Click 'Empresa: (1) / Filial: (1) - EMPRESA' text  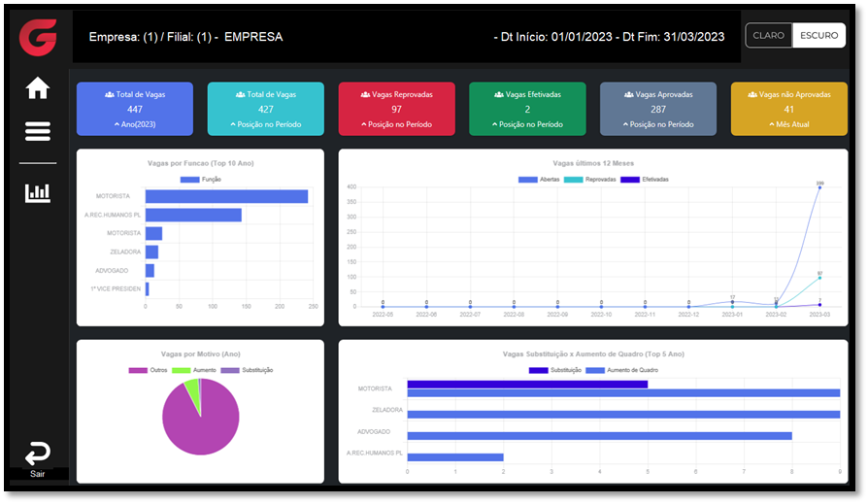tap(185, 37)
